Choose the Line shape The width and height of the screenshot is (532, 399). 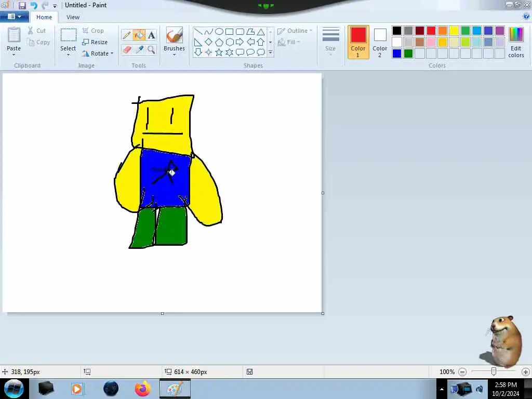[198, 32]
